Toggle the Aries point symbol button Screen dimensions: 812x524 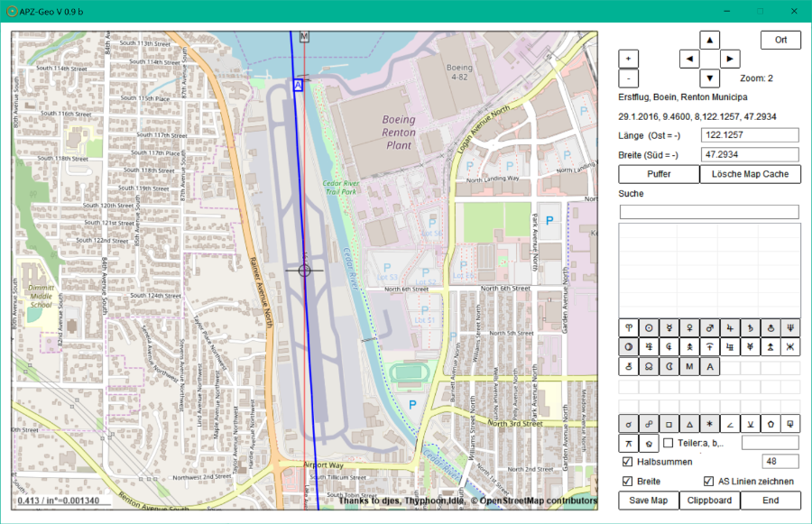[x=629, y=327]
